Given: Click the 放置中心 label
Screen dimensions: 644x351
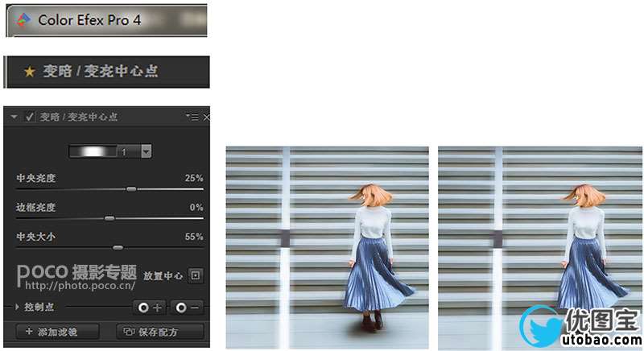Looking at the screenshot, I should (x=163, y=276).
